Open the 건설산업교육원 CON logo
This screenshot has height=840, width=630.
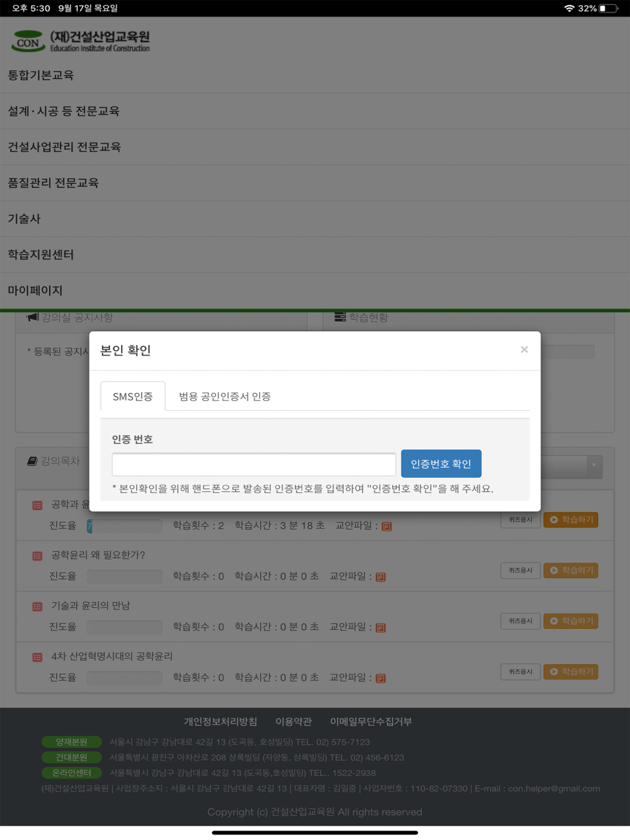click(81, 42)
